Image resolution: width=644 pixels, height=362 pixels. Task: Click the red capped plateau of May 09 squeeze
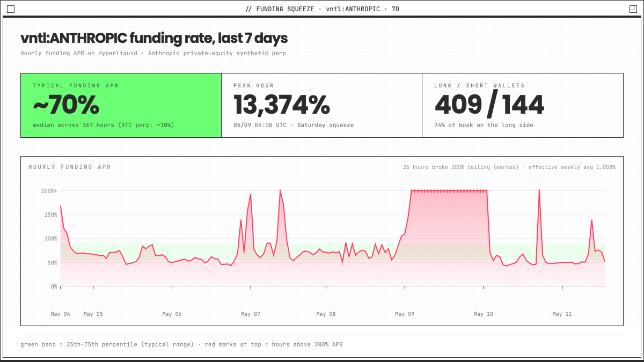[449, 190]
